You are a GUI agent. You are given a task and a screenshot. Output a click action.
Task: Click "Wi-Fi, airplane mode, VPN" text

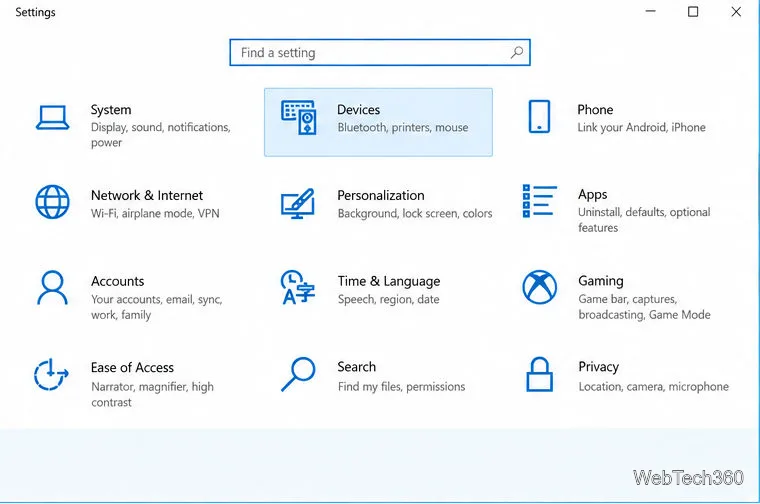pyautogui.click(x=155, y=213)
